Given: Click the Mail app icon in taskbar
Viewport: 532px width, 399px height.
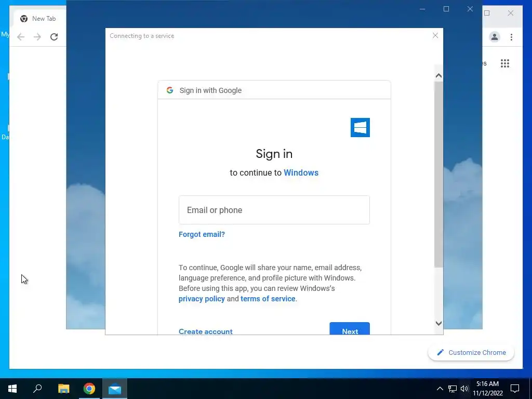Looking at the screenshot, I should pyautogui.click(x=115, y=389).
